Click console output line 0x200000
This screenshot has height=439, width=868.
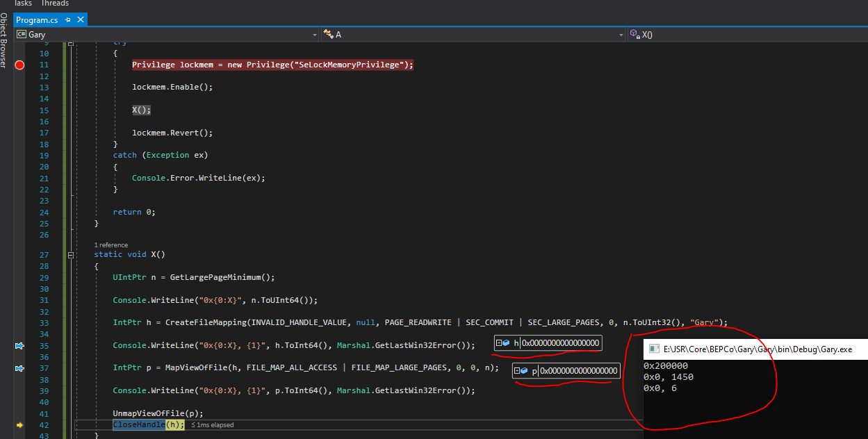tap(666, 366)
